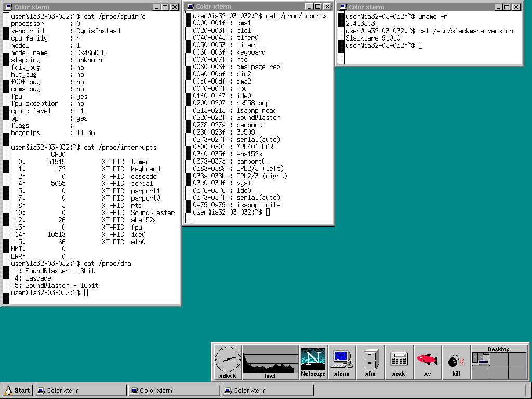Maximize the xterm showing /proc/ioports
The height and width of the screenshot is (399, 532).
click(x=318, y=7)
